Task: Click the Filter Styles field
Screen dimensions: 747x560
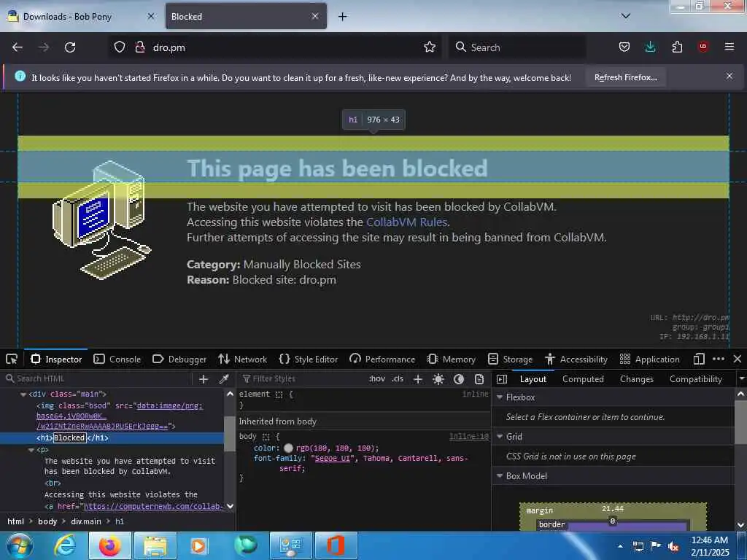Action: (303, 378)
